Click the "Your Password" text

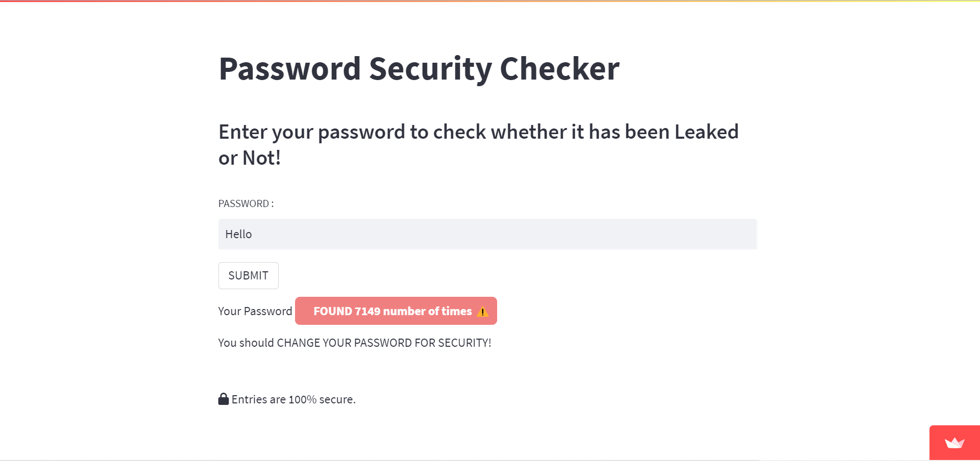[255, 311]
